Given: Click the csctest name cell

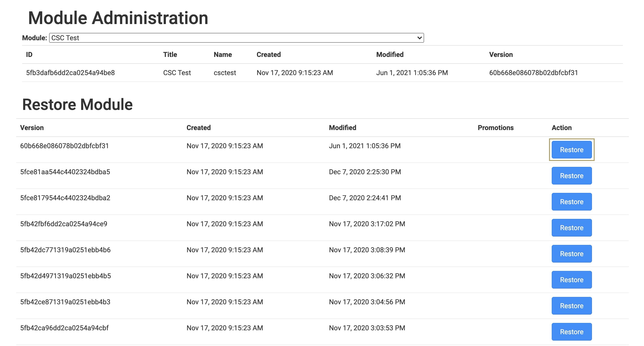Looking at the screenshot, I should pyautogui.click(x=225, y=73).
